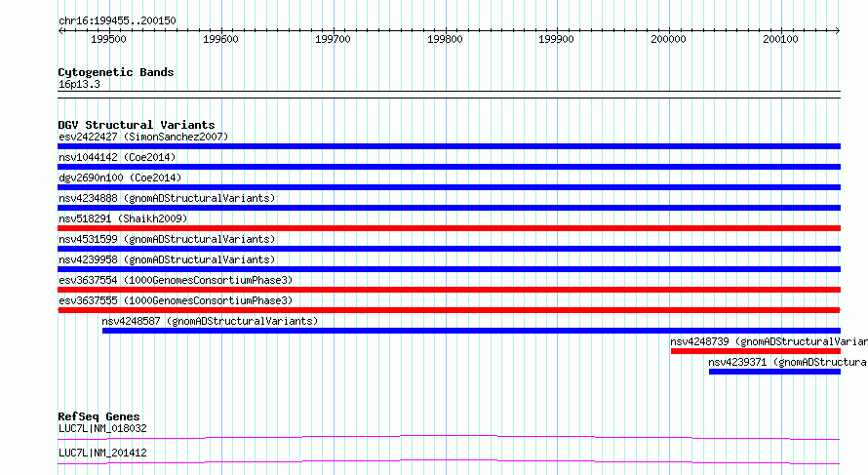Screen dimensions: 868x475
Task: Open the nsv4239371 variant label
Action: click(x=788, y=362)
